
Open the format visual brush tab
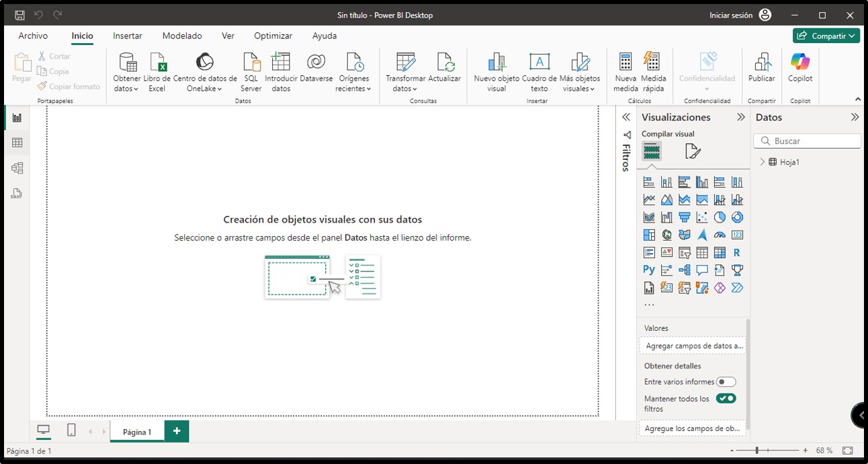tap(693, 151)
